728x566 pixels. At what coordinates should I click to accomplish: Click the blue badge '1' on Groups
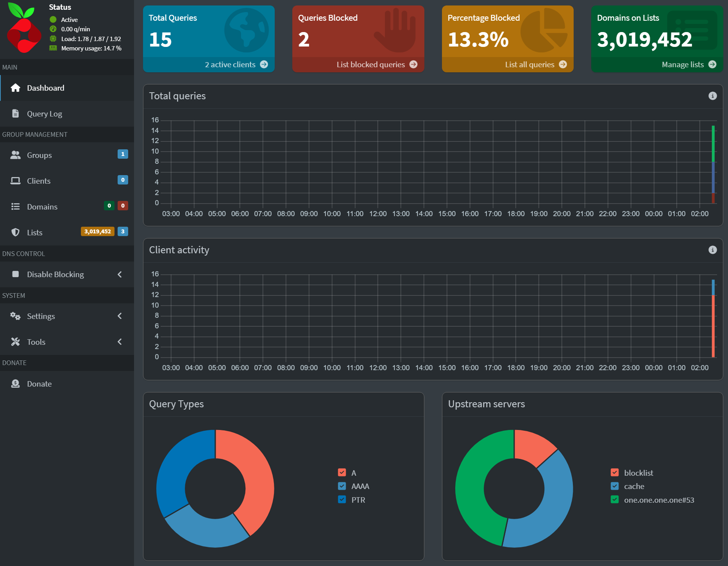(123, 154)
